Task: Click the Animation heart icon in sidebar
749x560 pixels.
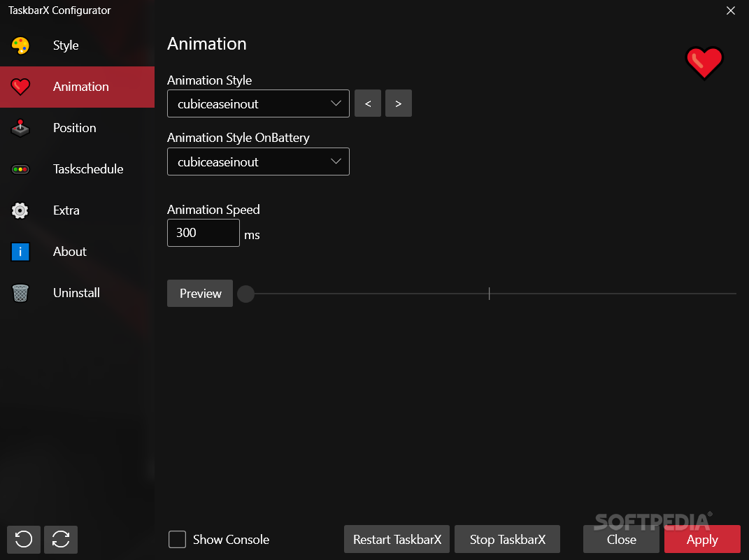Action: point(20,87)
